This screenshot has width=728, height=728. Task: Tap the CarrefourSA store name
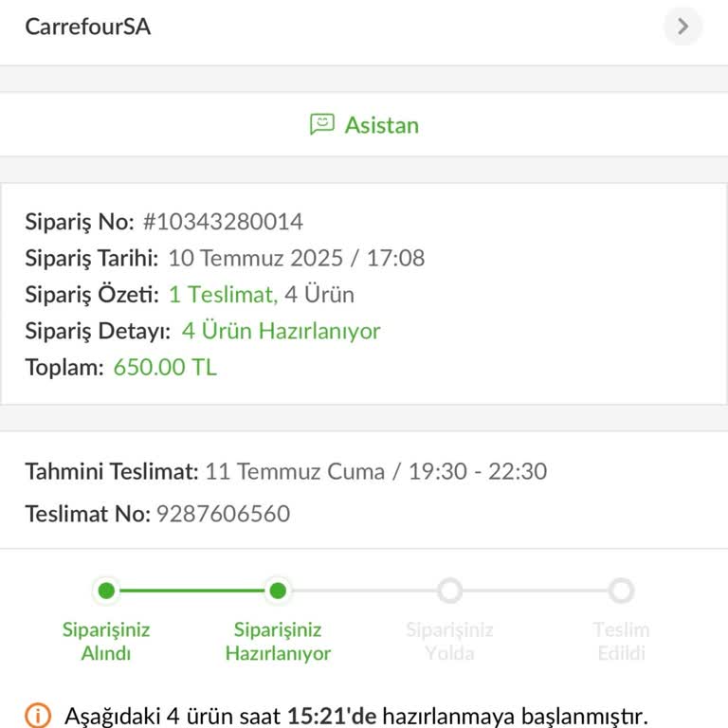pyautogui.click(x=87, y=27)
